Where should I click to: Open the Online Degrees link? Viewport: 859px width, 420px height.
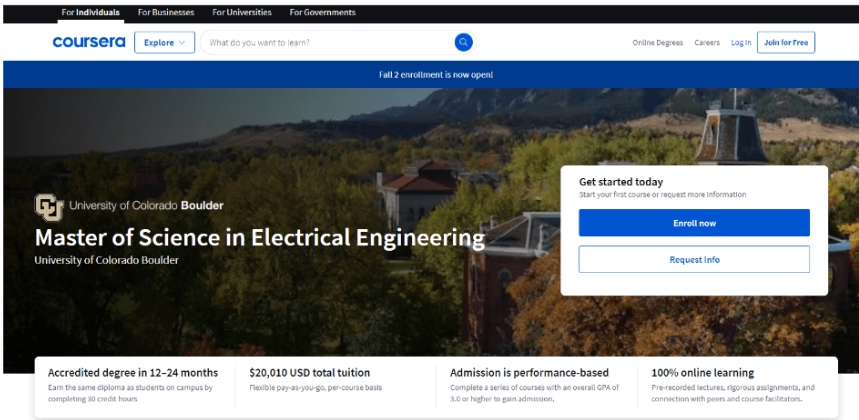(657, 43)
